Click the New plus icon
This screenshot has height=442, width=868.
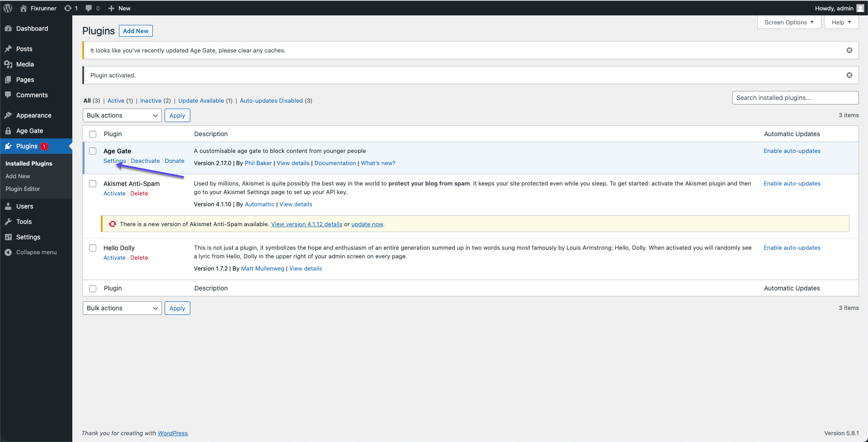tap(111, 8)
